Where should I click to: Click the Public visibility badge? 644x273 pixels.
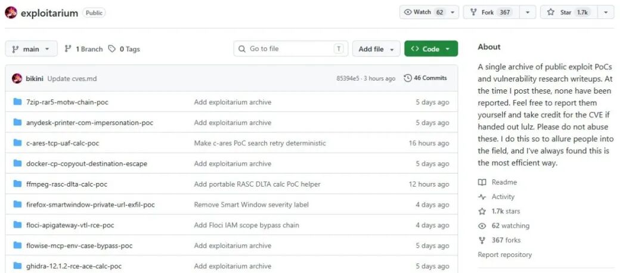point(94,13)
